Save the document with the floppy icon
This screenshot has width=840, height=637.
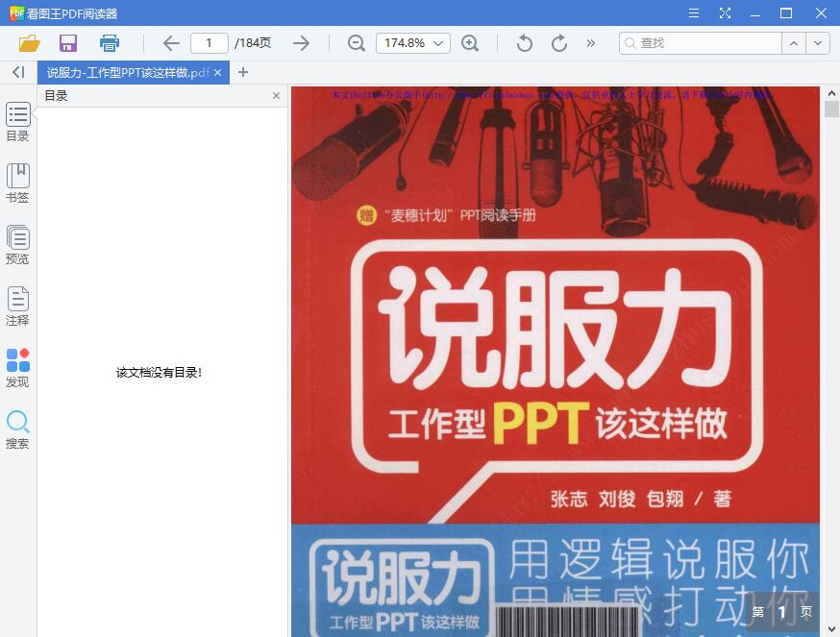point(68,43)
